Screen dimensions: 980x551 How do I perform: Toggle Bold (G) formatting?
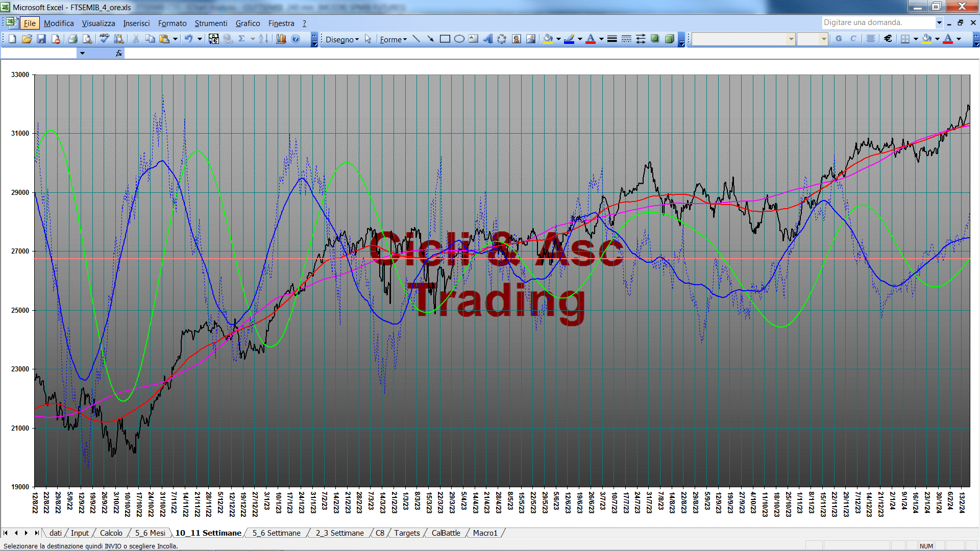click(839, 39)
